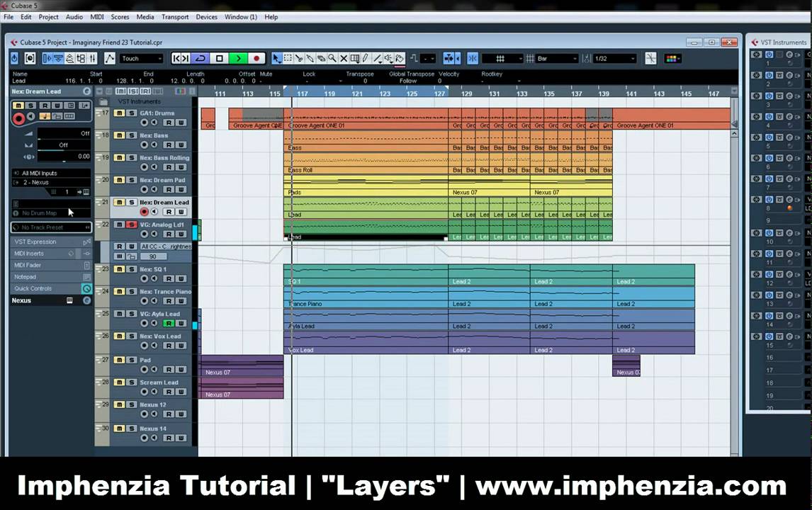
Task: Open the Transport menu
Action: click(175, 17)
